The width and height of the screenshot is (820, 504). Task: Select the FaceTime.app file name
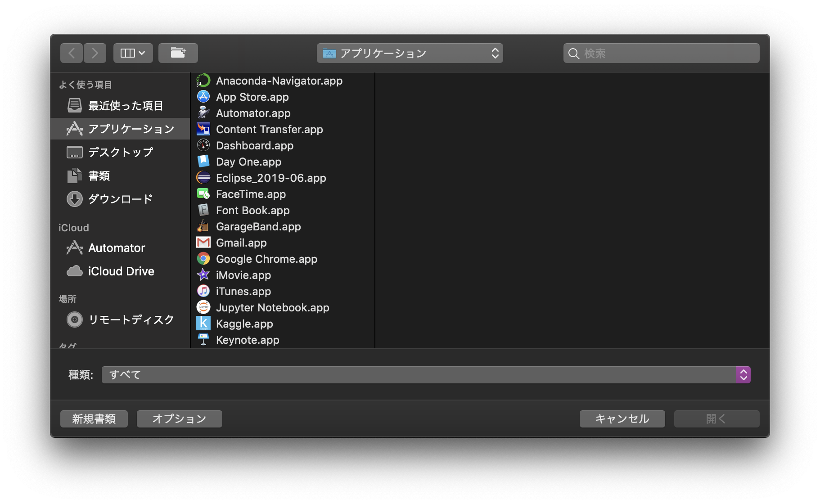(x=251, y=194)
